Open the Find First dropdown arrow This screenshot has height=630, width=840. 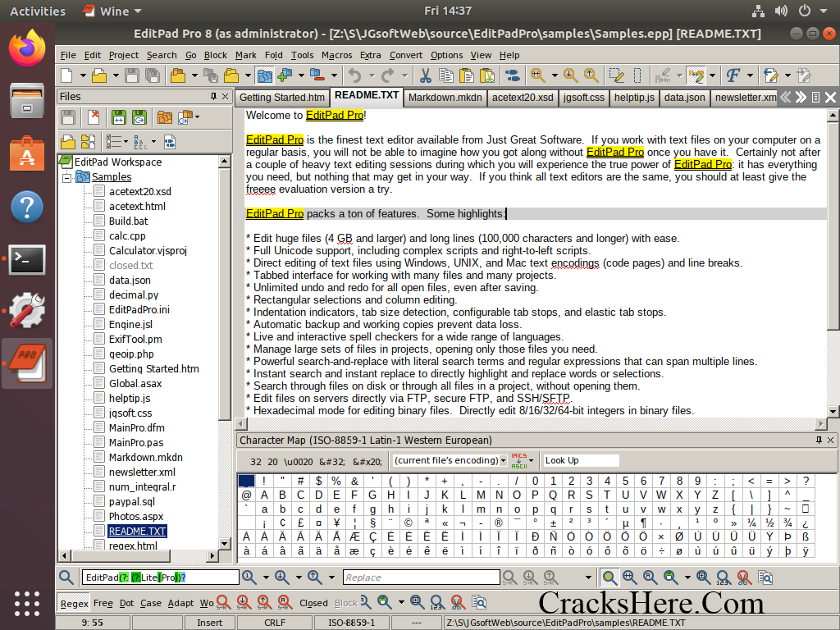coord(265,577)
